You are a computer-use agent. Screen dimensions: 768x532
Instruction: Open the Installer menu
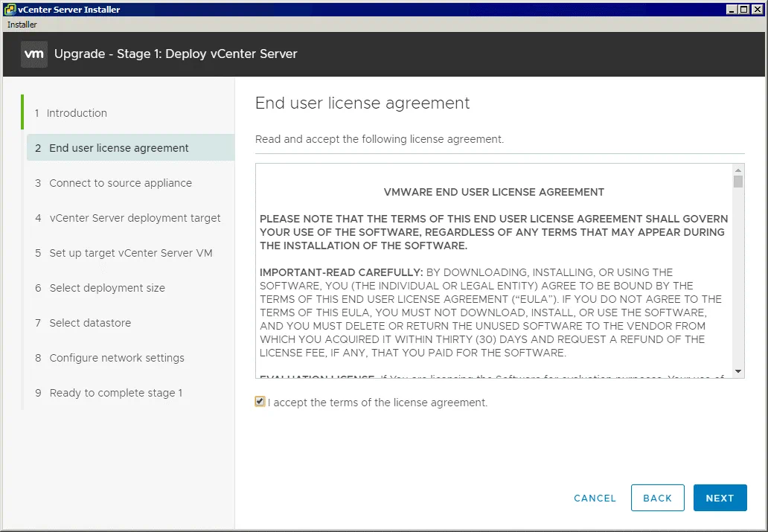coord(22,25)
